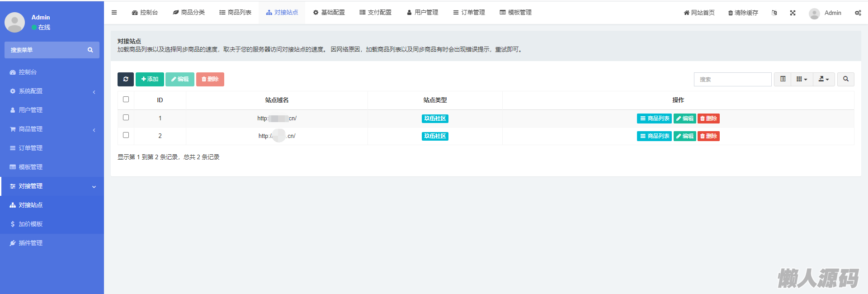Viewport: 868px width, 294px height.
Task: Open the columns grid dropdown
Action: (x=802, y=79)
